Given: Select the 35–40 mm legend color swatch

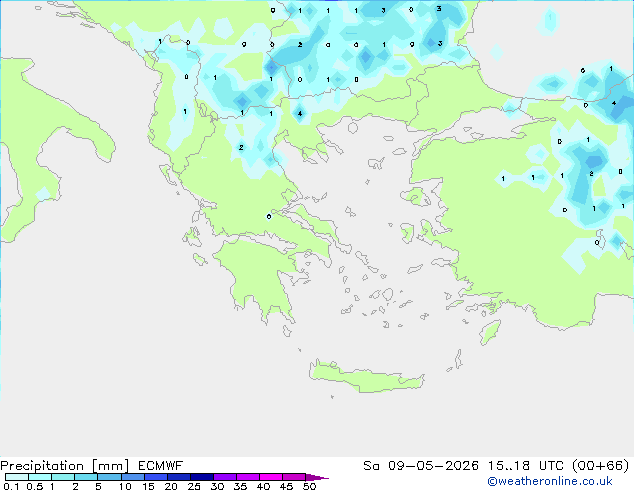Looking at the screenshot, I should coord(248,477).
